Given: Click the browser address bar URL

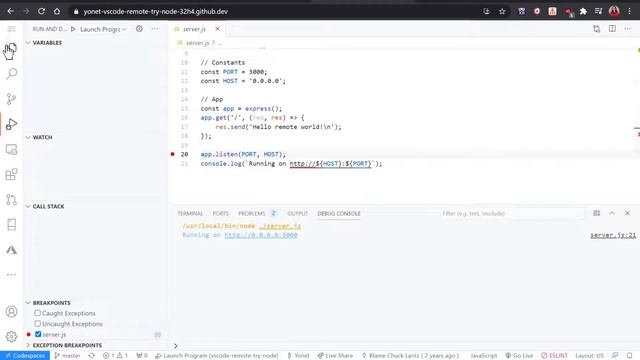Looking at the screenshot, I should click(x=156, y=11).
